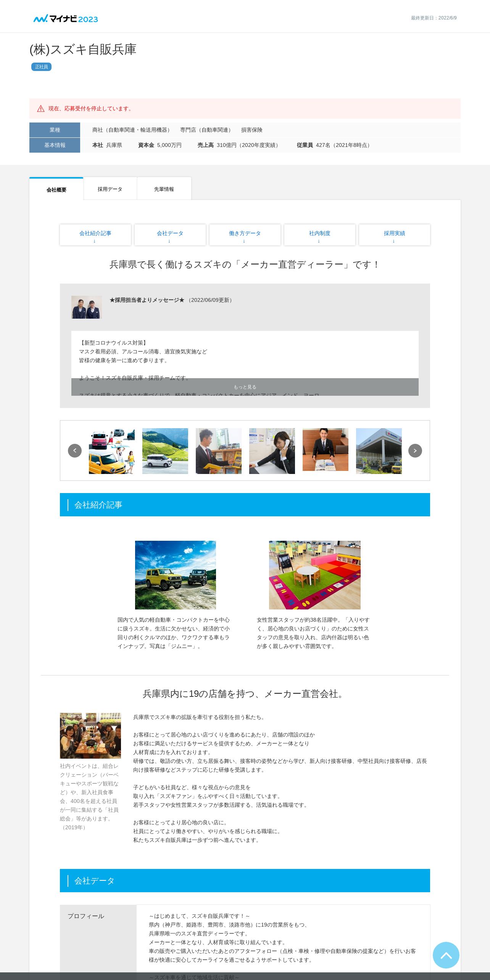This screenshot has height=980, width=490.
Task: Click the carousel previous arrow
Action: [x=75, y=451]
